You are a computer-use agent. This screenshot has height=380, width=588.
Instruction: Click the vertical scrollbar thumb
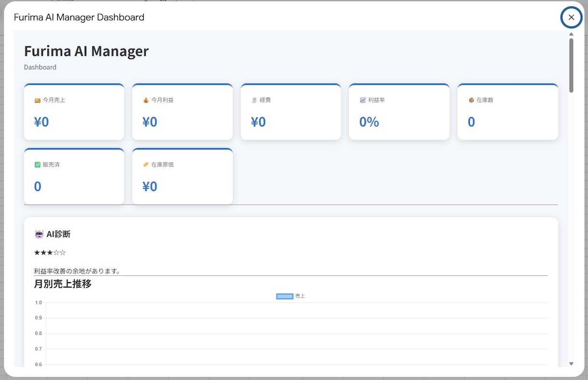click(571, 65)
